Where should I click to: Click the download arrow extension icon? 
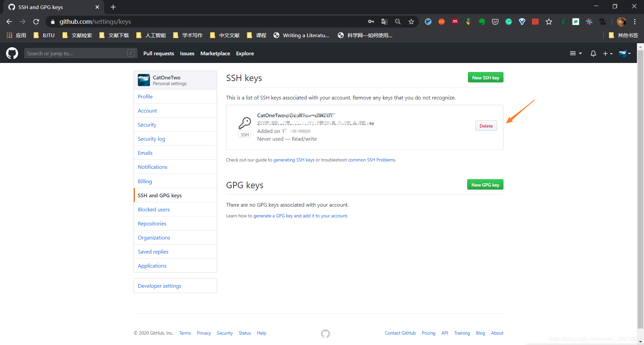468,22
